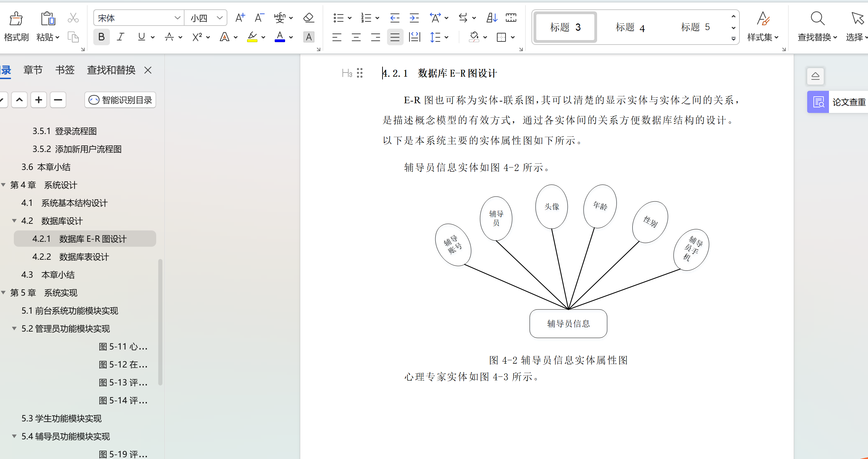Viewport: 868px width, 459px height.
Task: Toggle underline formatting
Action: pos(141,37)
